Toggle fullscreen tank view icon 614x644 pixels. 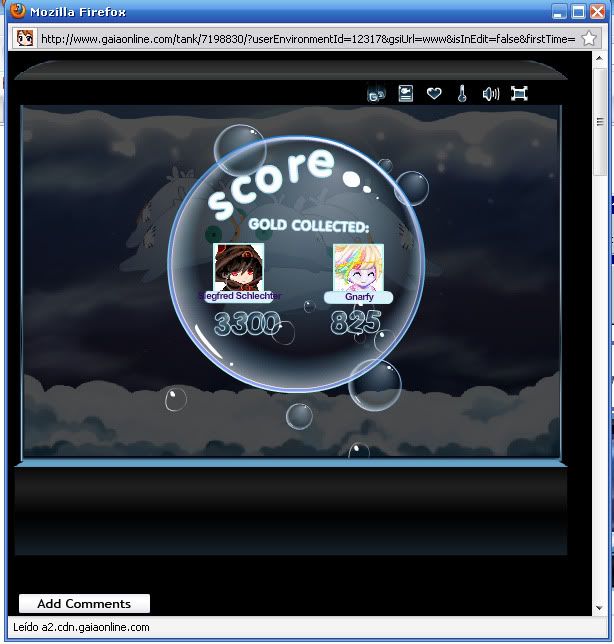point(519,94)
